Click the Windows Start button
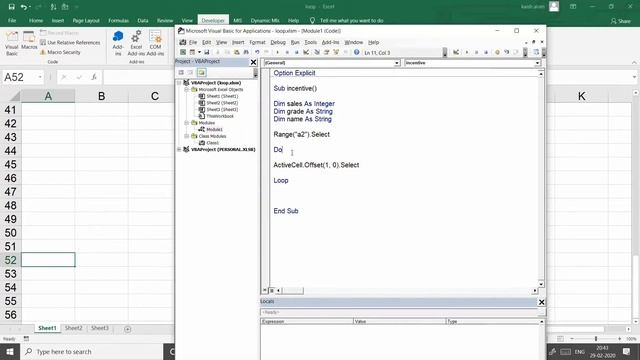The width and height of the screenshot is (640, 360). click(x=10, y=351)
